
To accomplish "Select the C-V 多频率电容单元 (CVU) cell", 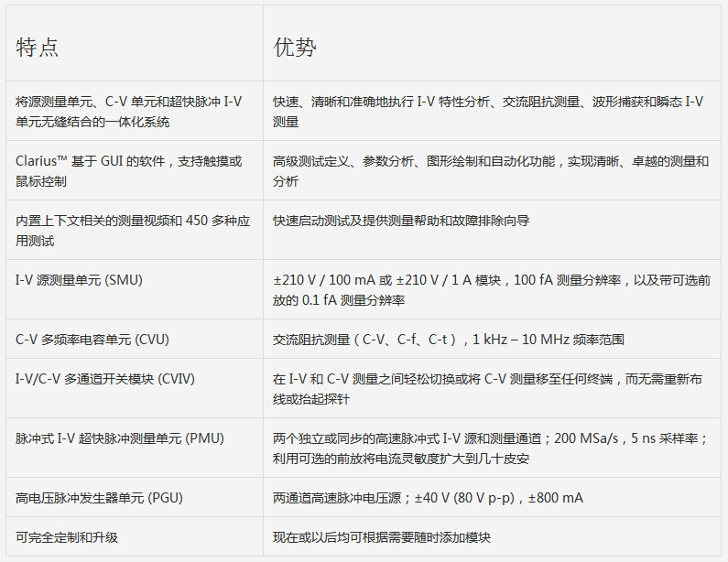I will 92,340.
